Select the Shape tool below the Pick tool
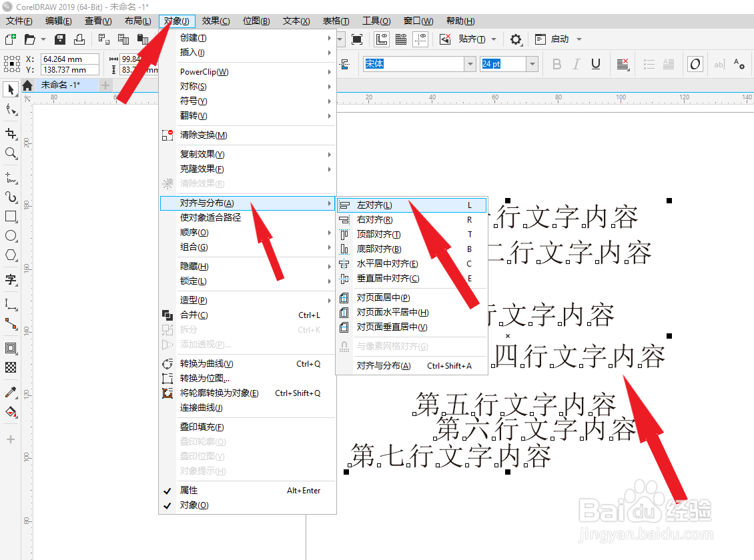The image size is (754, 560). tap(9, 110)
